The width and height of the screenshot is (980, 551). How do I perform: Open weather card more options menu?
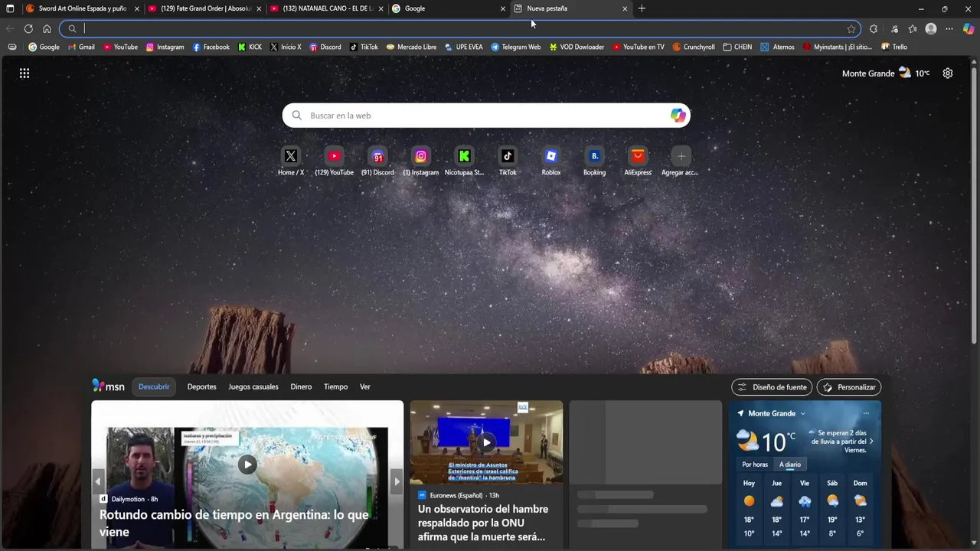pyautogui.click(x=866, y=413)
